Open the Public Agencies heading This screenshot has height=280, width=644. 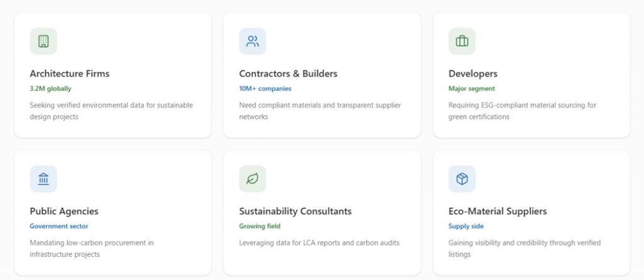click(64, 211)
